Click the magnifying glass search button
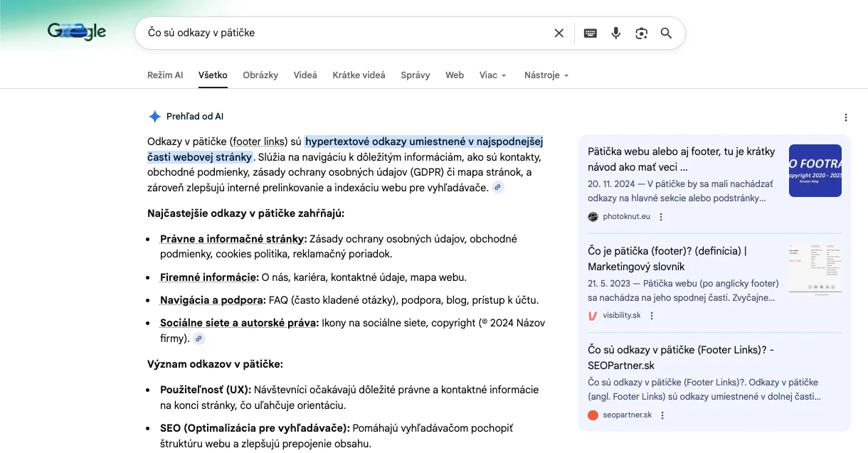 (667, 33)
